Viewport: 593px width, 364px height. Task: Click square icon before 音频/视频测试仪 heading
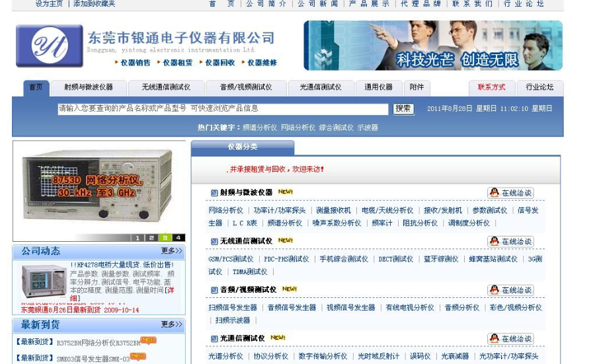click(214, 290)
